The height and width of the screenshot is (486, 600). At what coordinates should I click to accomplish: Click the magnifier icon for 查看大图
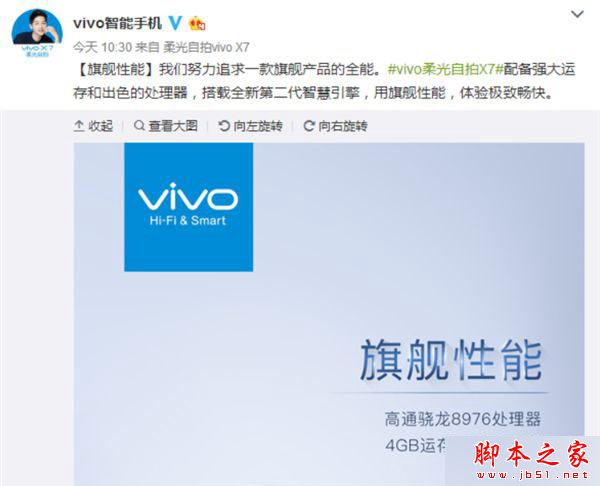point(139,126)
